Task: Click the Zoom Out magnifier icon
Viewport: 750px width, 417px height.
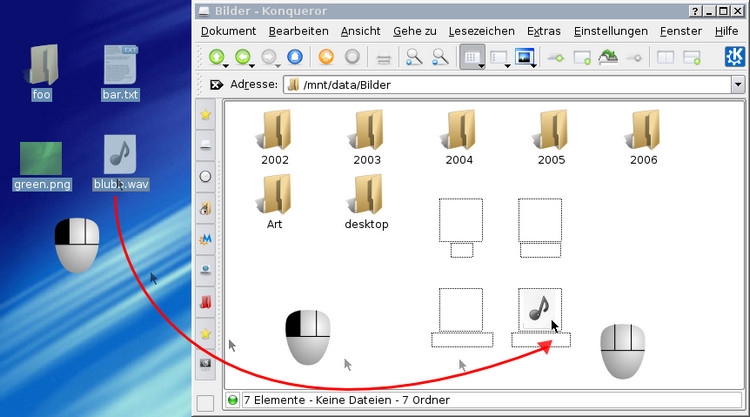Action: [x=439, y=58]
